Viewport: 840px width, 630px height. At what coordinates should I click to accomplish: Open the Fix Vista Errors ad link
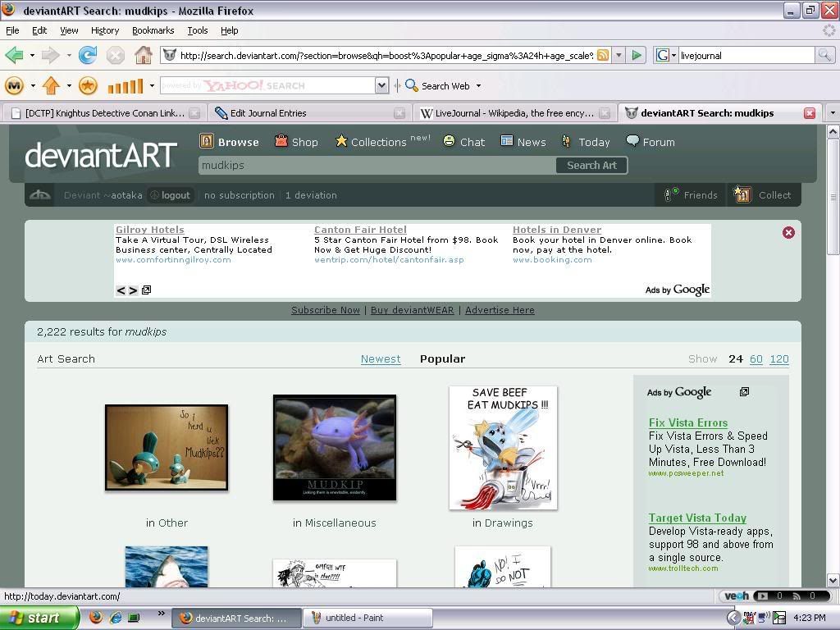point(688,422)
